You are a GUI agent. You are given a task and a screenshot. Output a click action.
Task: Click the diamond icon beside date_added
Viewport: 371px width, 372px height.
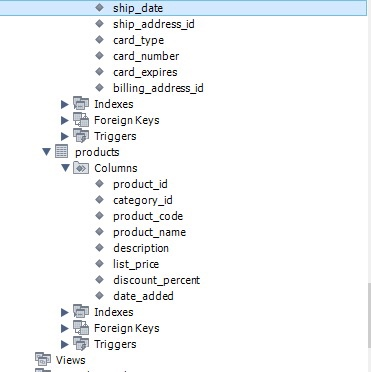coord(99,295)
